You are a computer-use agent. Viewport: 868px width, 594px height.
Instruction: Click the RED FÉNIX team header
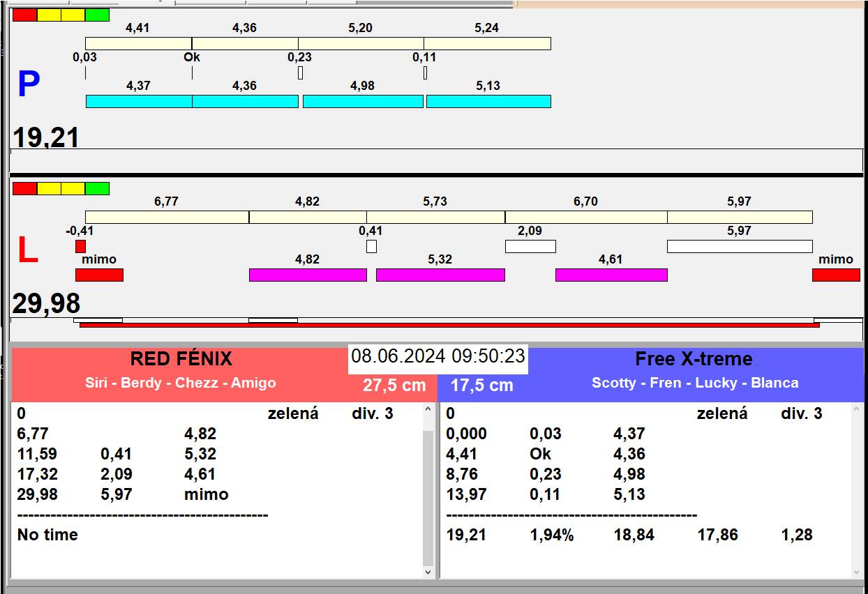point(181,360)
